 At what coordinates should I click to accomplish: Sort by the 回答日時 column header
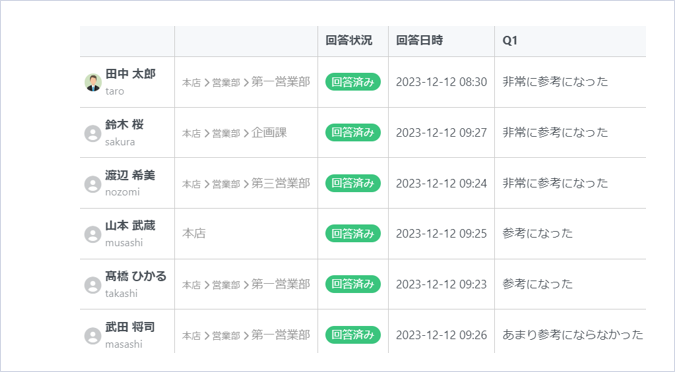coord(419,40)
